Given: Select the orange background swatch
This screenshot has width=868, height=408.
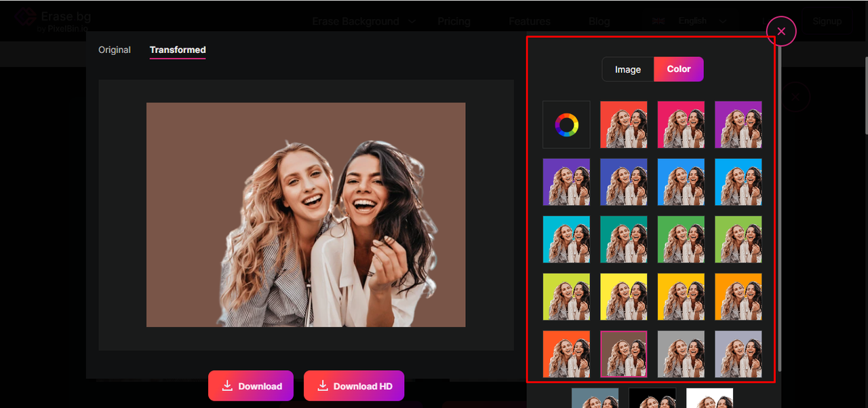Looking at the screenshot, I should (738, 297).
